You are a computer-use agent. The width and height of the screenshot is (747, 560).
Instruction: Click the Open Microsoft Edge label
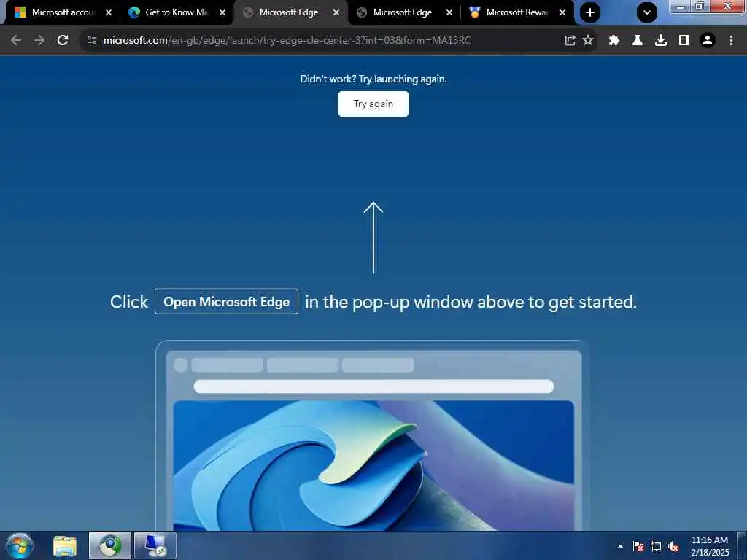(226, 301)
